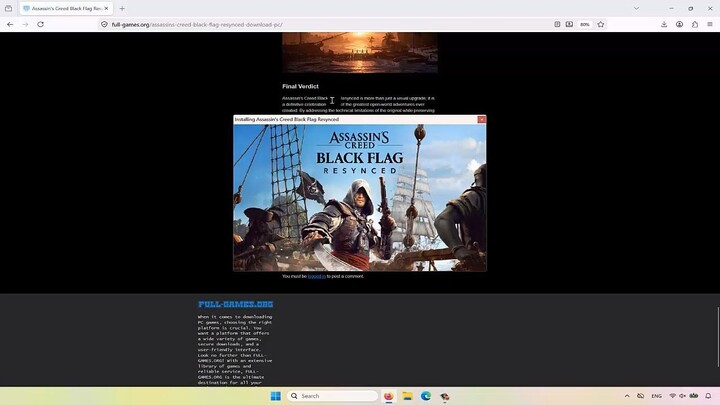Click the address bar icon beside Reader View
720x405 pixels.
coord(569,24)
